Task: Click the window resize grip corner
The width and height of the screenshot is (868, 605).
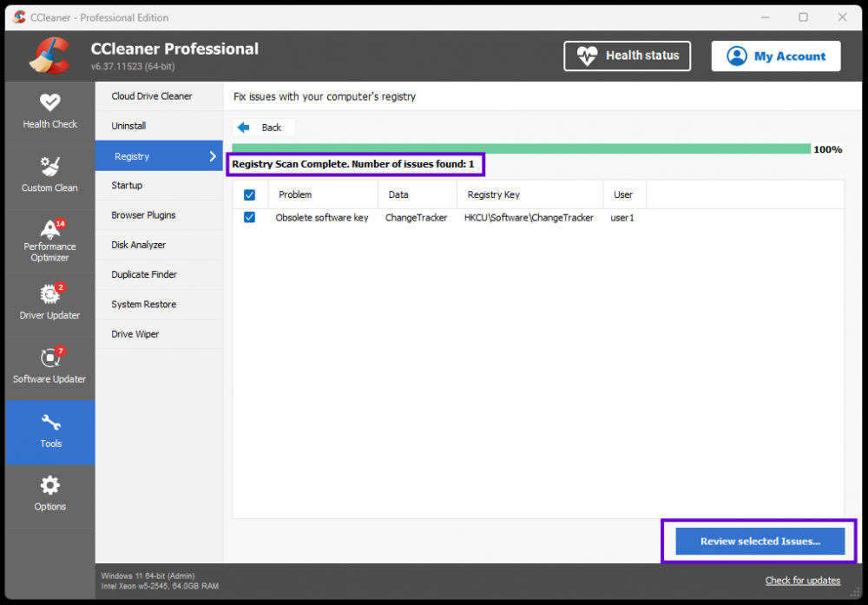Action: (855, 592)
